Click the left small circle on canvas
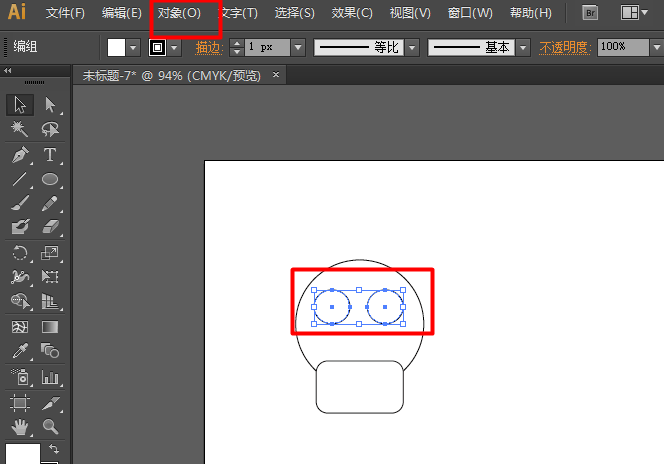The height and width of the screenshot is (464, 664). (332, 307)
